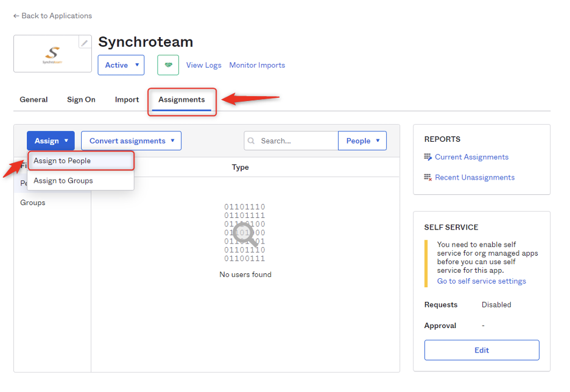Switch to the Sign On tab
570x392 pixels.
coord(81,100)
